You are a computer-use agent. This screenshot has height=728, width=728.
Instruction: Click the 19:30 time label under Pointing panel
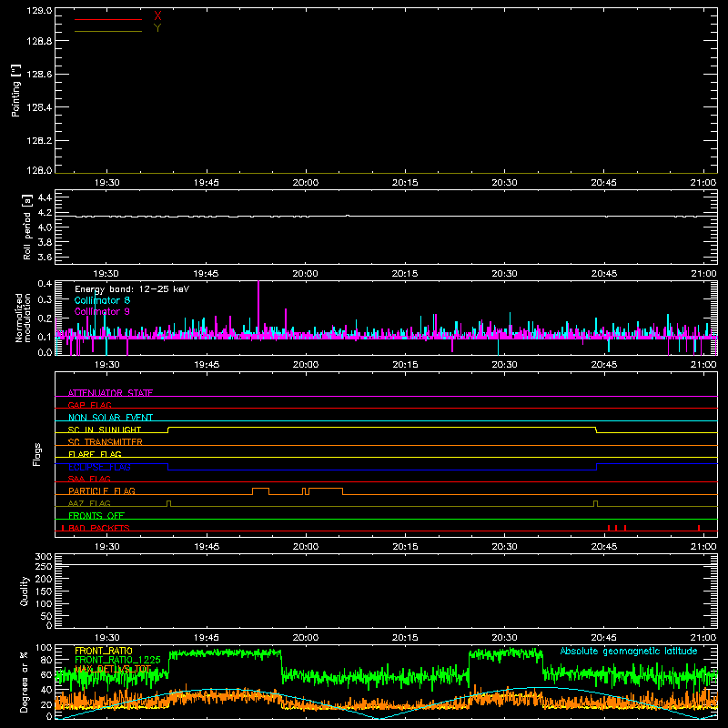coord(106,183)
